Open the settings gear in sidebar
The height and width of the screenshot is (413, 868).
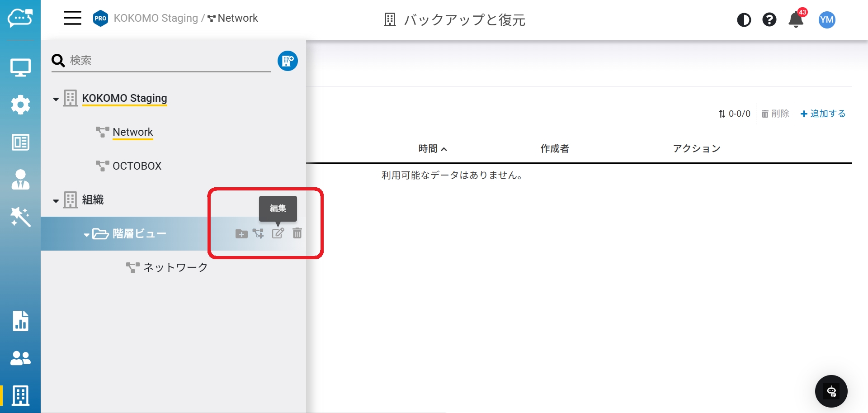click(x=20, y=105)
